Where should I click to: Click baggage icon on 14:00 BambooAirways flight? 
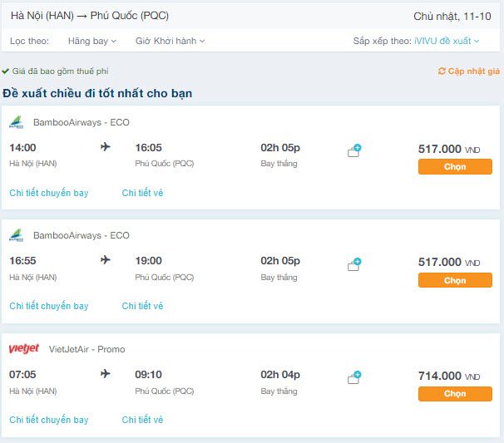coord(354,151)
